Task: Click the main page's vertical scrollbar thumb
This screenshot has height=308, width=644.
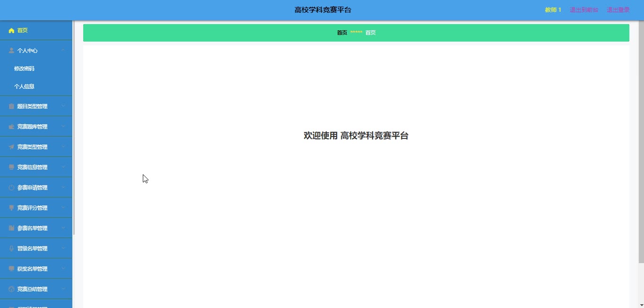Action: [x=641, y=142]
